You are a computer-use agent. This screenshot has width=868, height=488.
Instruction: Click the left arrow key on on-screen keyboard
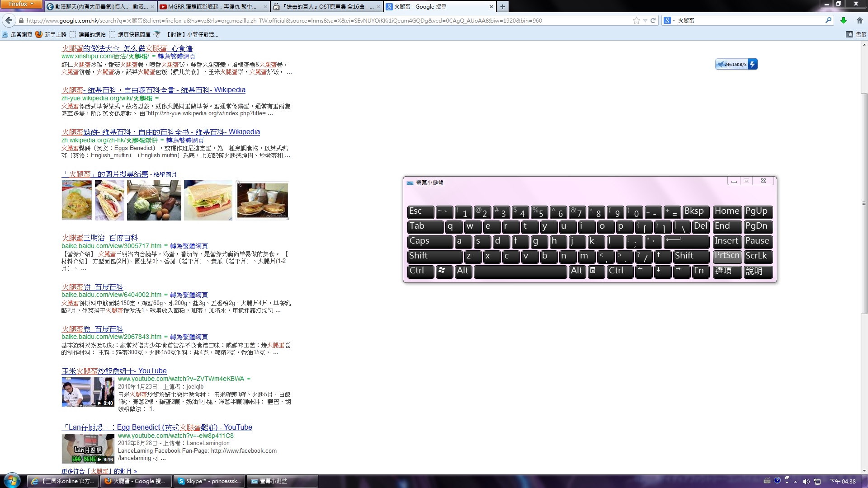(x=644, y=271)
